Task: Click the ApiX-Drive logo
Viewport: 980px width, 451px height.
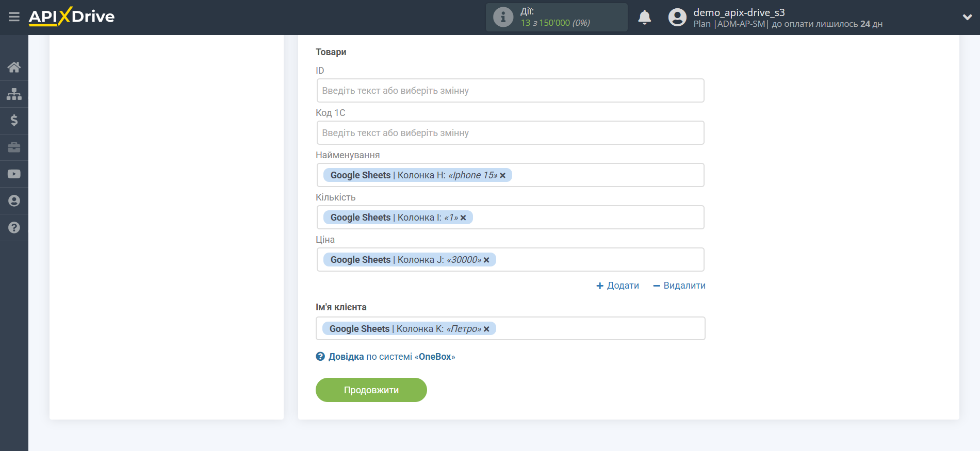Action: coord(72,16)
